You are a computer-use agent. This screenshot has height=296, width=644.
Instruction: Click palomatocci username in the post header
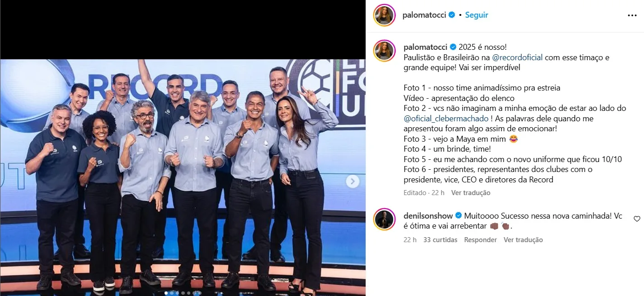click(x=424, y=15)
